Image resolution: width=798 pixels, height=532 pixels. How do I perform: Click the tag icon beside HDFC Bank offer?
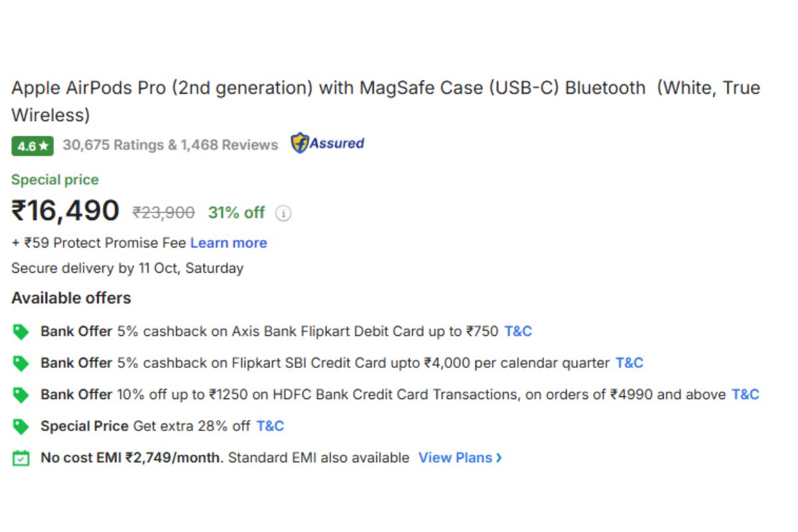21,395
